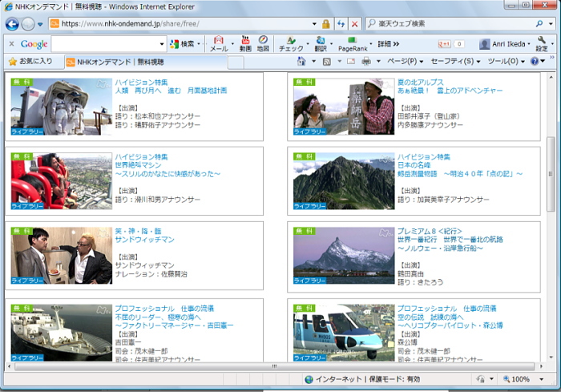Expand the 詳細 more toolbar items
Image resolution: width=561 pixels, height=392 pixels.
[x=389, y=43]
